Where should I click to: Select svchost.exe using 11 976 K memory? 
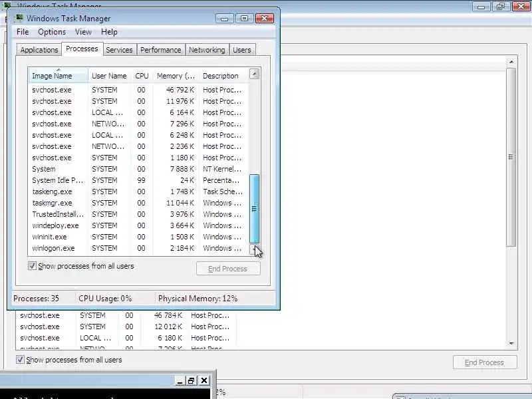click(138, 101)
